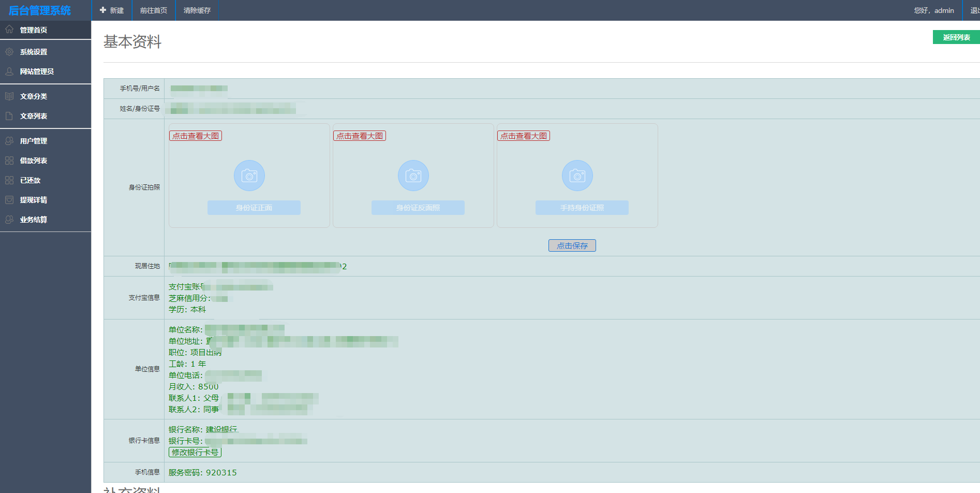Screen dimensions: 980x493
Task: Click the gear icon beside 系统设置
Action: tap(9, 52)
